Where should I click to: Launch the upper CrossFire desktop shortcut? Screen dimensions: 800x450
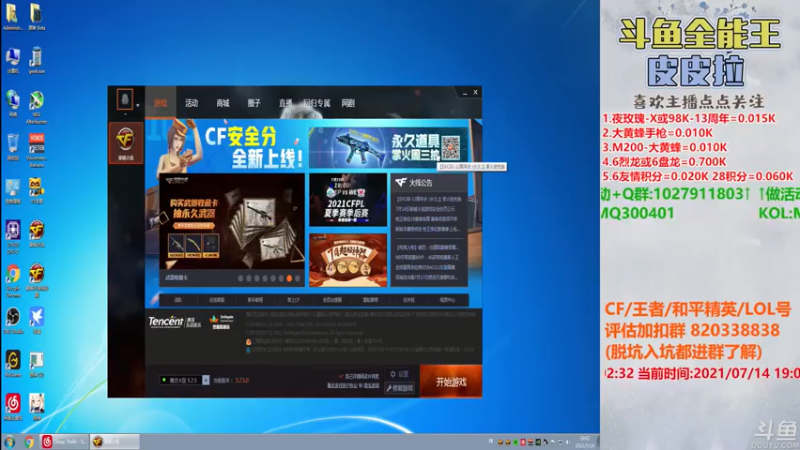coord(36,234)
